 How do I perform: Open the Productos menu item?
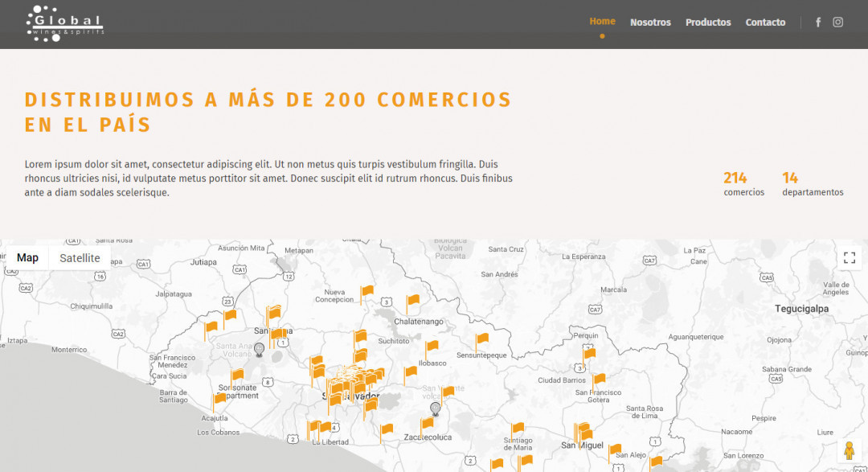[708, 23]
